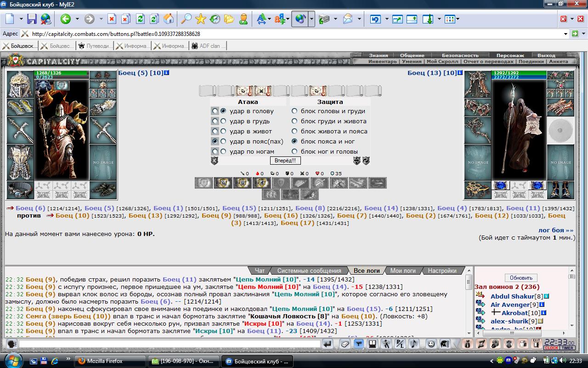The height and width of the screenshot is (368, 588).
Task: Switch to the Мои логи tab
Action: click(403, 270)
